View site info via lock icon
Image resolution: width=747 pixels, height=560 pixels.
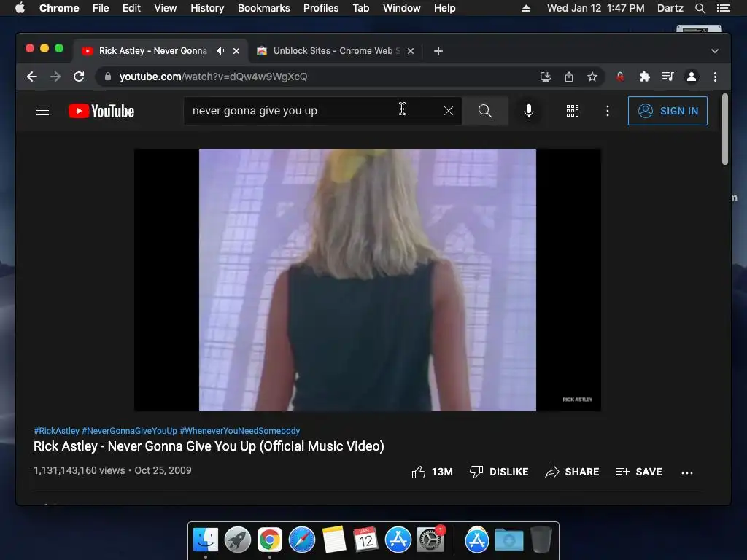(108, 77)
